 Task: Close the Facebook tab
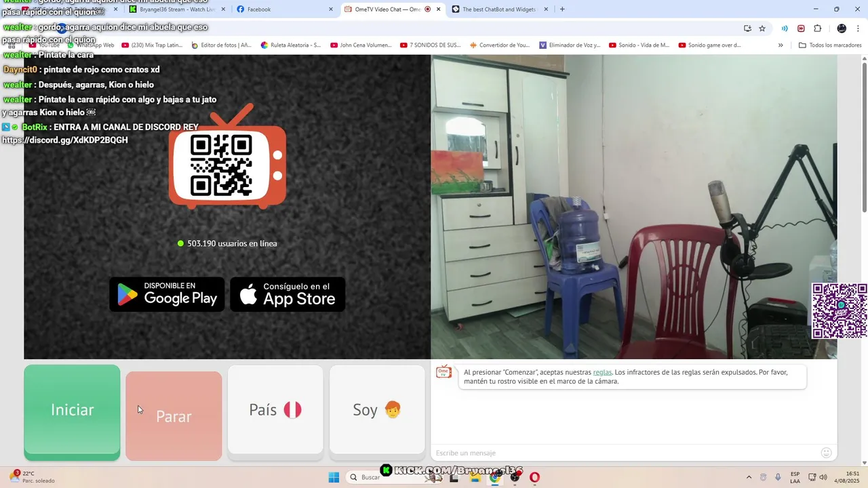(x=331, y=9)
